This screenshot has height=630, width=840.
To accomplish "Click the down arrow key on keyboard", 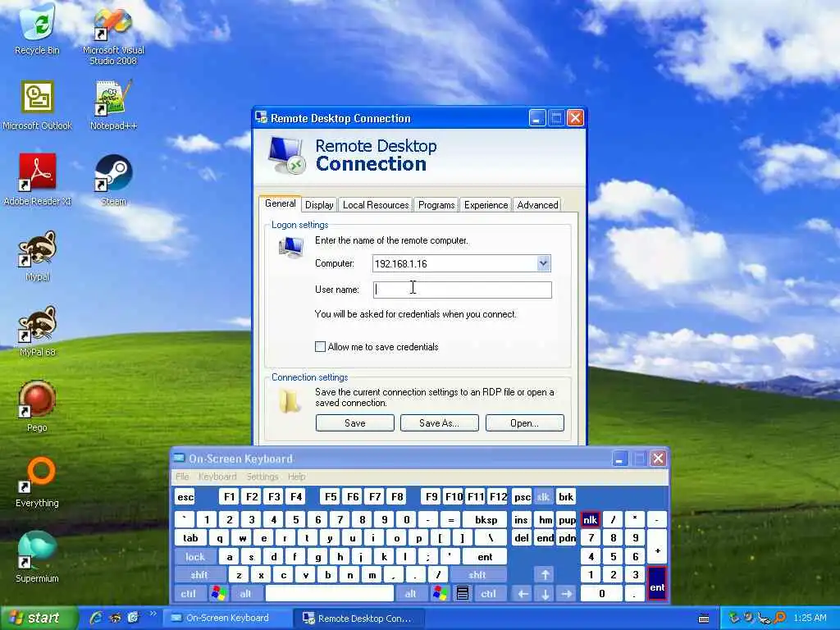I will point(545,593).
